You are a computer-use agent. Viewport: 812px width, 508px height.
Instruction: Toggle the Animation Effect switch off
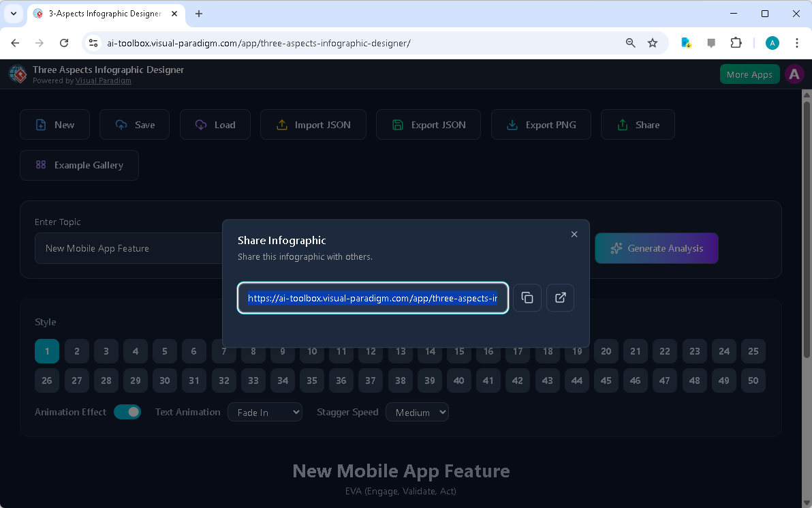(x=127, y=412)
